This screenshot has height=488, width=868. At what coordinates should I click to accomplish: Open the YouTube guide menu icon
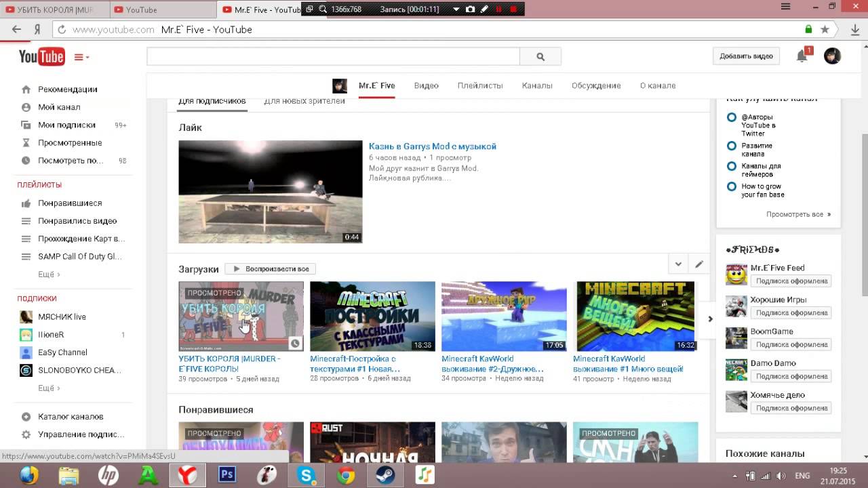point(81,58)
